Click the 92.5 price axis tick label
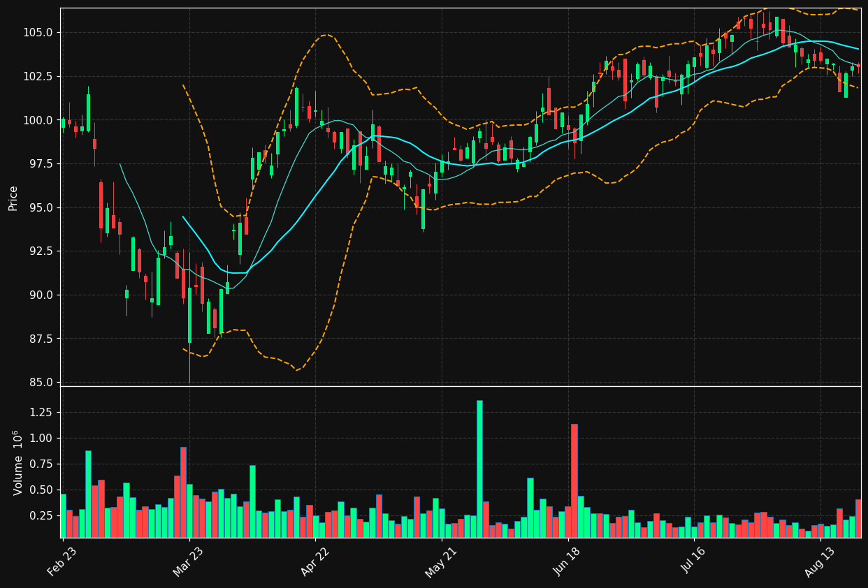868x588 pixels. pos(42,251)
